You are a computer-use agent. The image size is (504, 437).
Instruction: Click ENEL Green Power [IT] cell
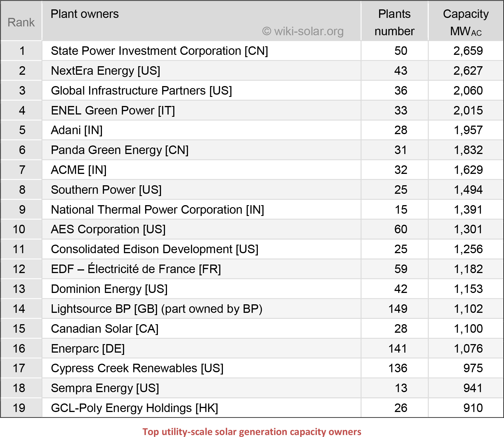[x=113, y=111]
